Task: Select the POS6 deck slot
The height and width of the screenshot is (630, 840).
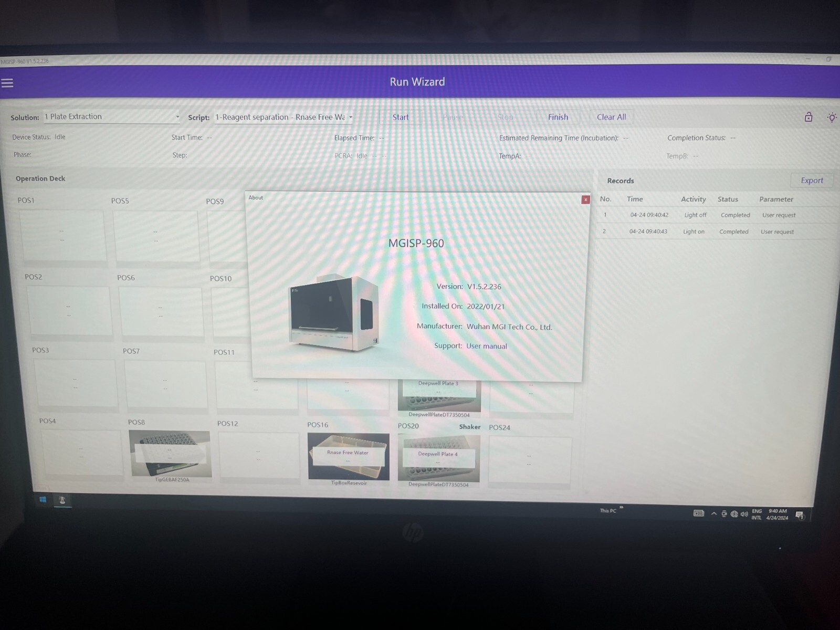Action: 161,311
